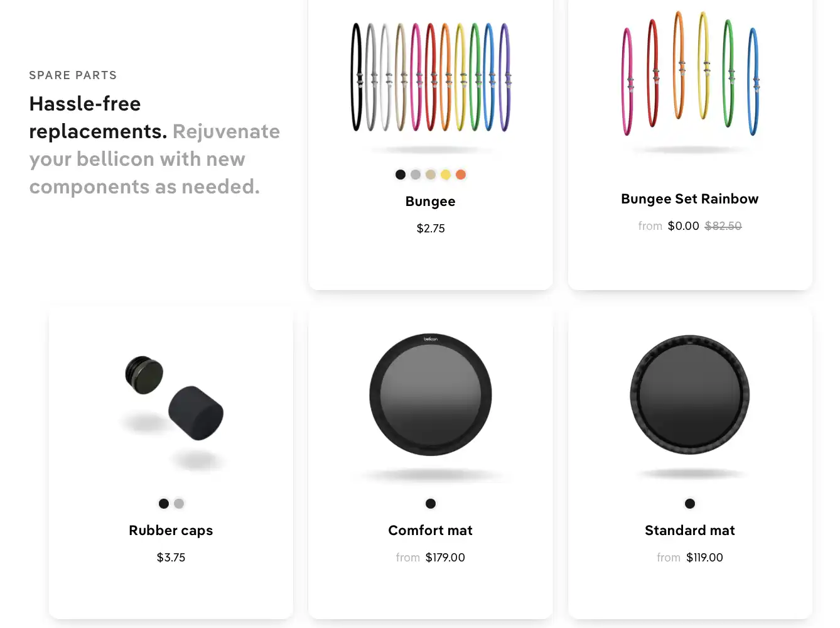The image size is (840, 628).
Task: Select the black Bungee color swatch
Action: (401, 175)
